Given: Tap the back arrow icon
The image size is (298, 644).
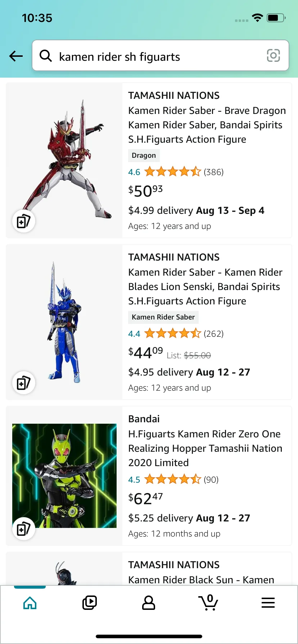Looking at the screenshot, I should 16,56.
